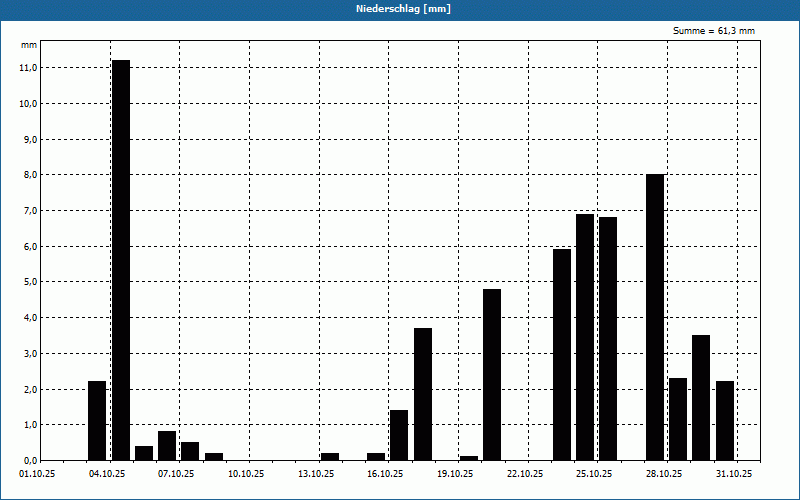
Task: Click the 31.10.25 date axis label
Action: click(734, 474)
